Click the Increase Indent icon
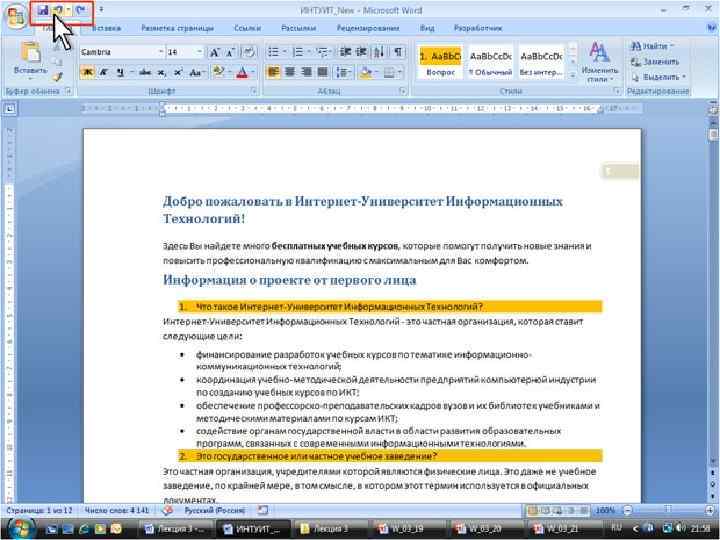 click(361, 52)
